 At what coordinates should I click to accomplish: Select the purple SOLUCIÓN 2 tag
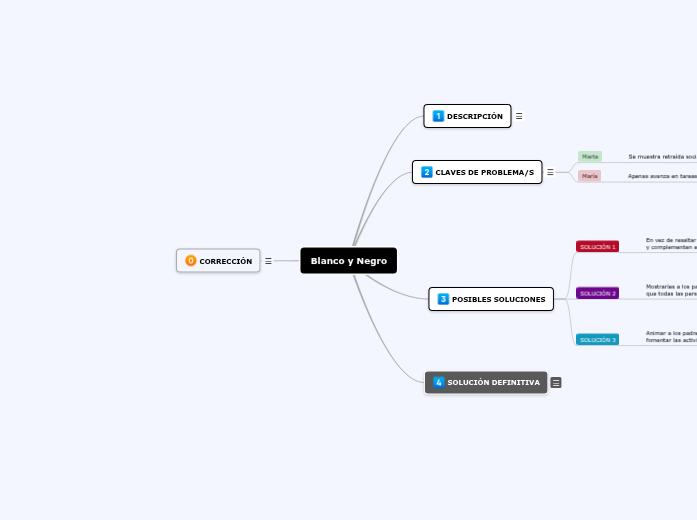597,293
